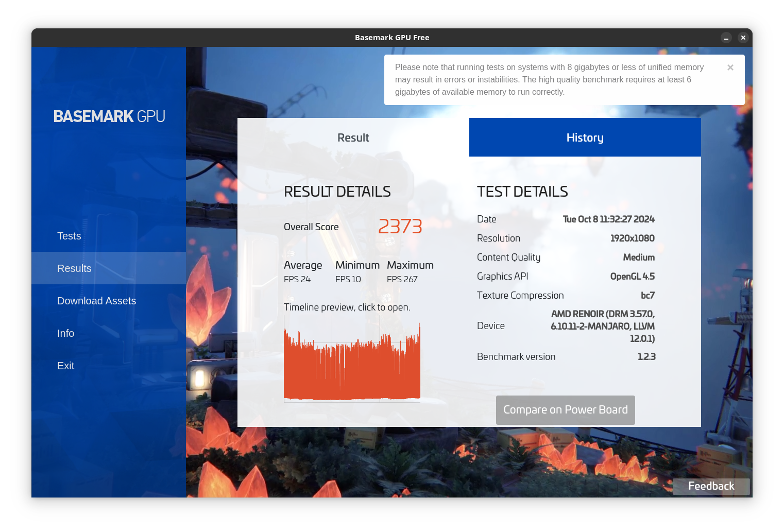Click the overall score 2373
Screen dimensions: 784x532
[400, 227]
